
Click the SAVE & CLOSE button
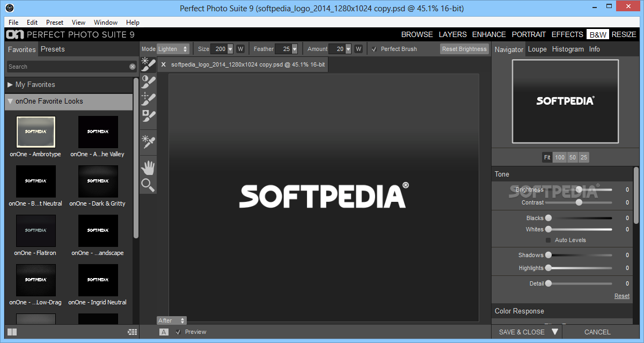point(522,332)
